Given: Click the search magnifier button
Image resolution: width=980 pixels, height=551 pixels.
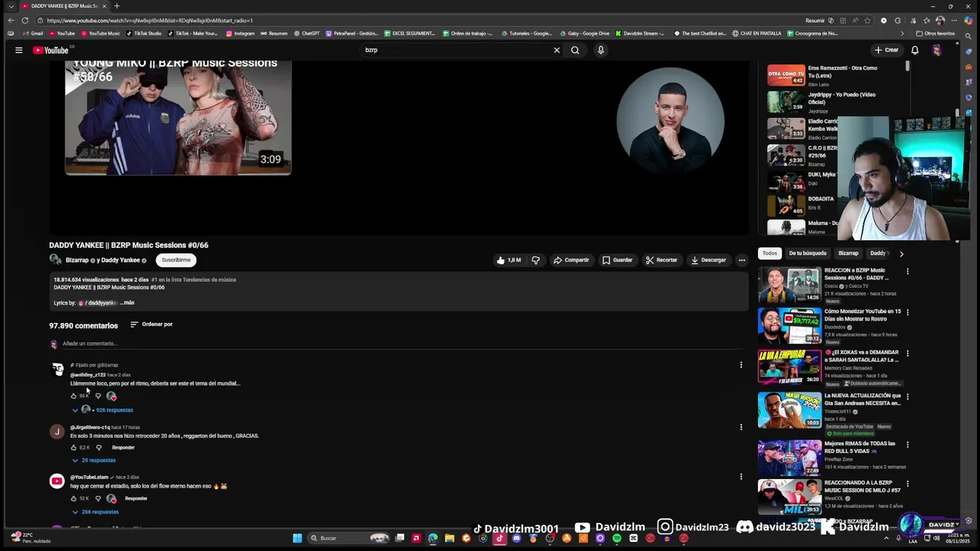Looking at the screenshot, I should [x=575, y=51].
